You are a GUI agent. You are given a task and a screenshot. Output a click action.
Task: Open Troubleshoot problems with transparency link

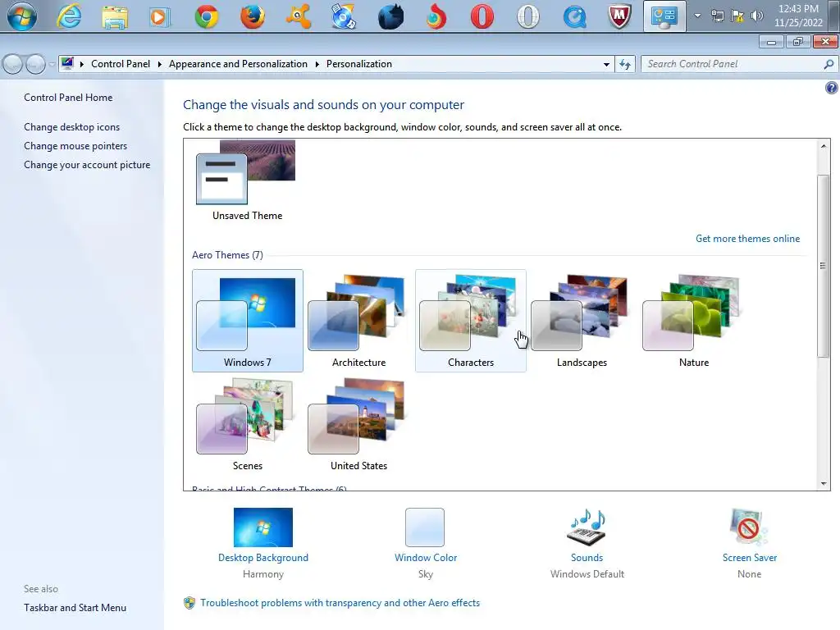[340, 603]
